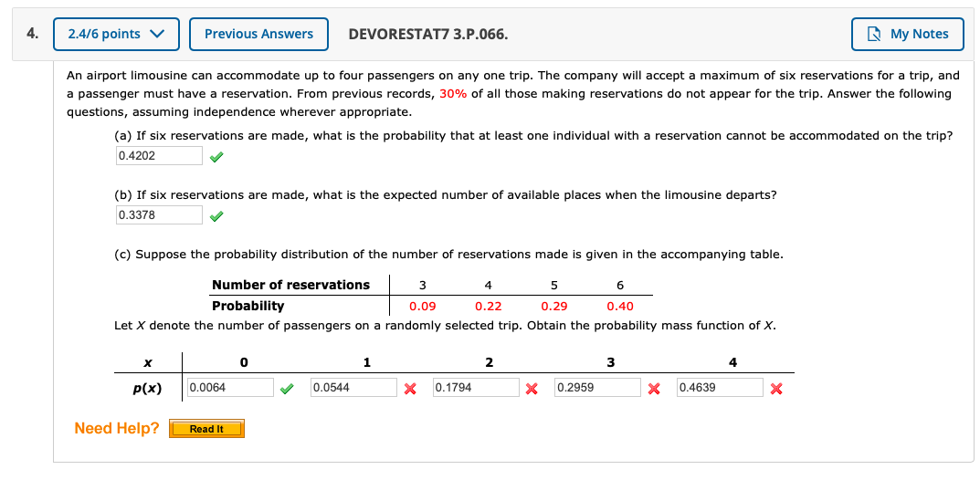Screen dimensions: 980x480
Task: Click red X next to 0.4639
Action: click(x=776, y=389)
